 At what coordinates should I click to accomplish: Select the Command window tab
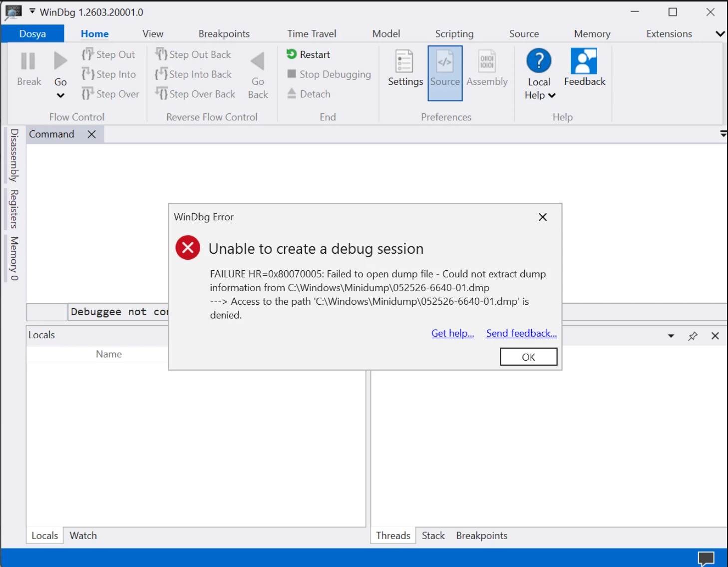[x=51, y=134]
